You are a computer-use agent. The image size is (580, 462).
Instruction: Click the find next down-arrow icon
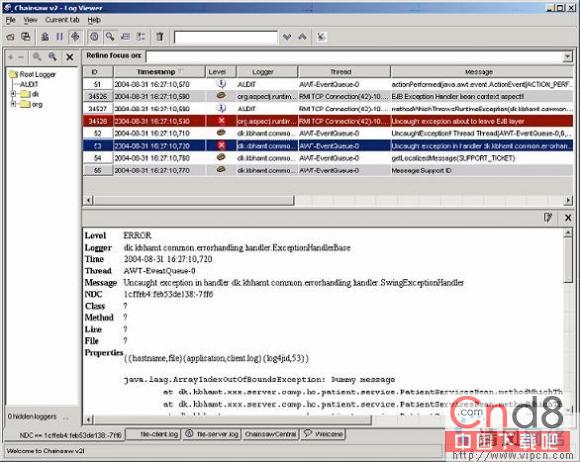[287, 37]
